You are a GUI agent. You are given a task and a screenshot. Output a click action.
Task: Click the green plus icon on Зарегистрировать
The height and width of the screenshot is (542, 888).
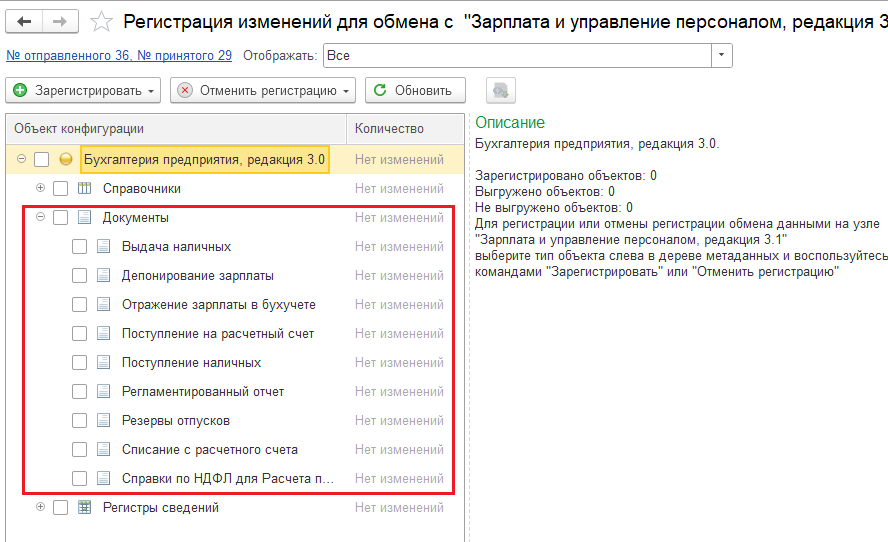click(20, 90)
